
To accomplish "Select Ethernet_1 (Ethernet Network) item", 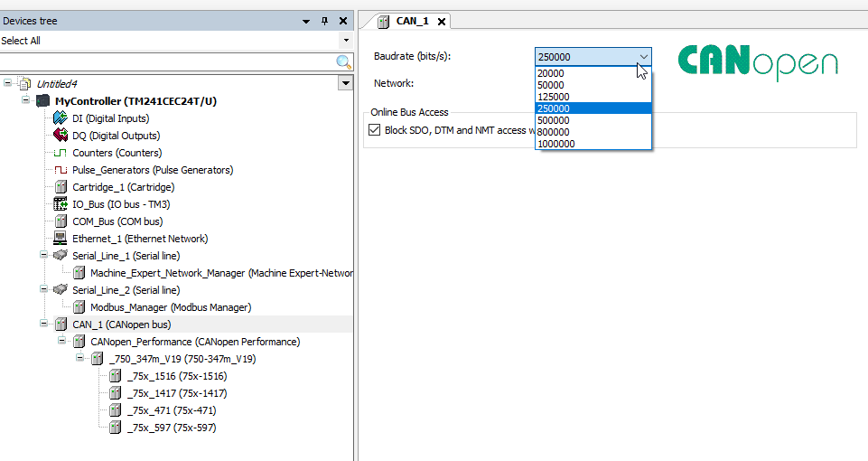I will [140, 239].
